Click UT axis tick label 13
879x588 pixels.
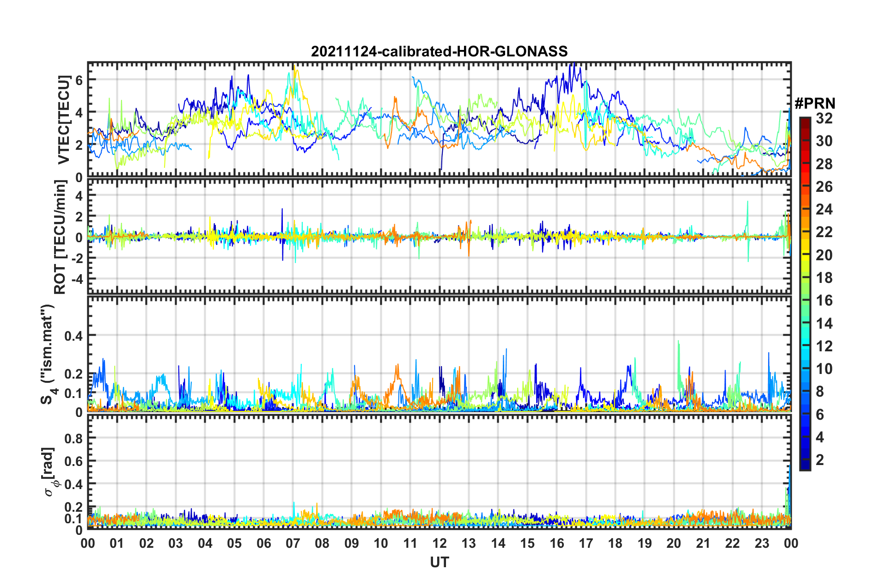coord(469,543)
